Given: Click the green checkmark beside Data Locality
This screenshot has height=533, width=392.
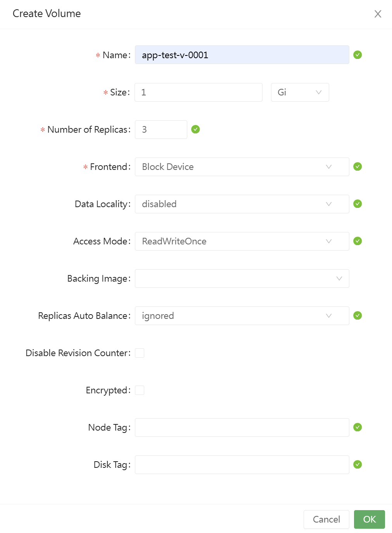Looking at the screenshot, I should point(357,204).
